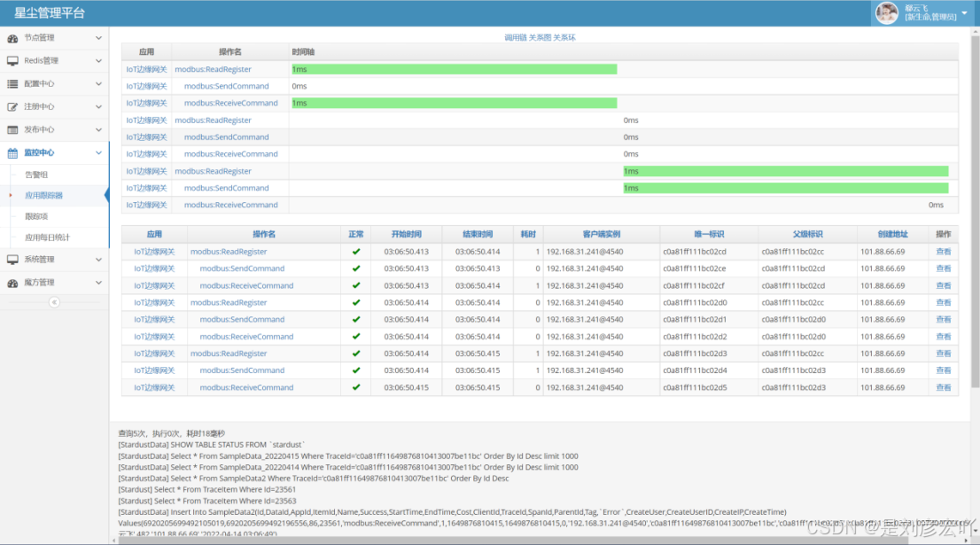Viewport: 980px width, 545px height.
Task: Sort by the 正常 column header
Action: coord(356,234)
